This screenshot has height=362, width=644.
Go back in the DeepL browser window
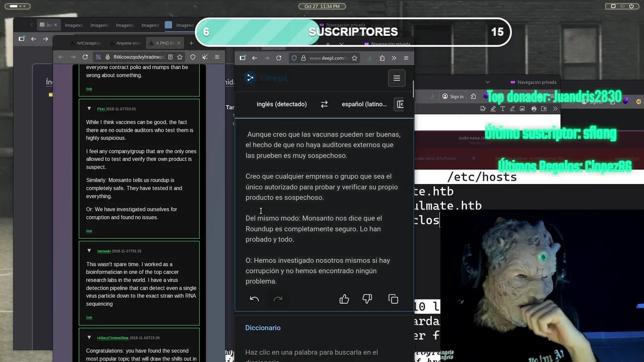255,58
